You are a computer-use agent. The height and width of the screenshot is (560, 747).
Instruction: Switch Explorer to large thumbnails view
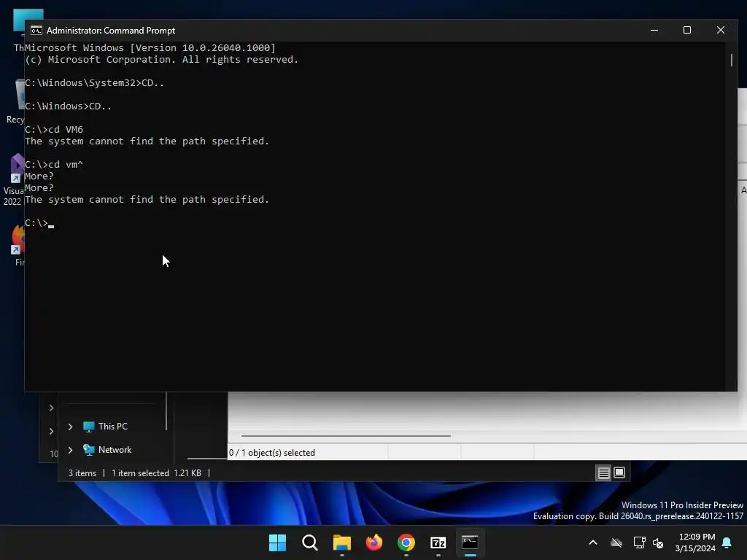click(x=619, y=472)
